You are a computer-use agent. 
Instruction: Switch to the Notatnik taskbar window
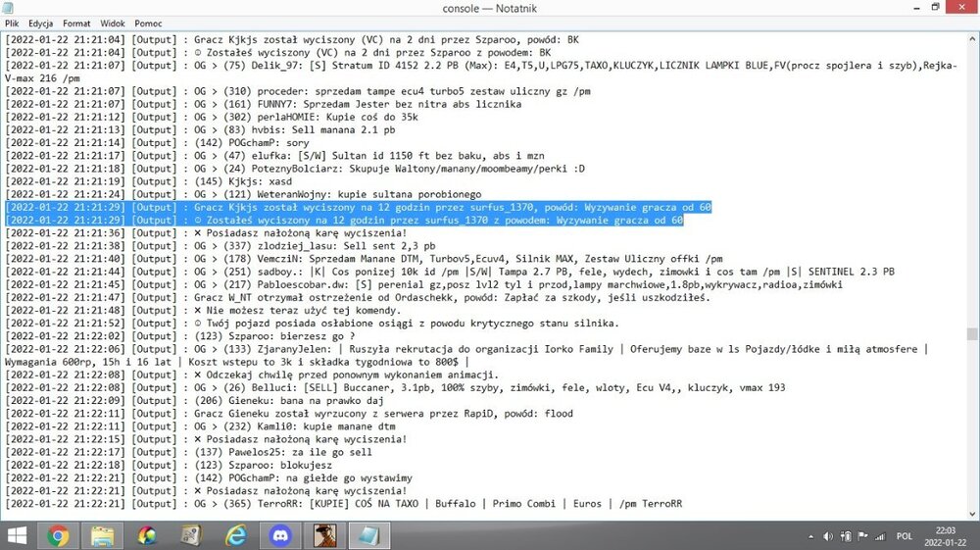[x=368, y=535]
